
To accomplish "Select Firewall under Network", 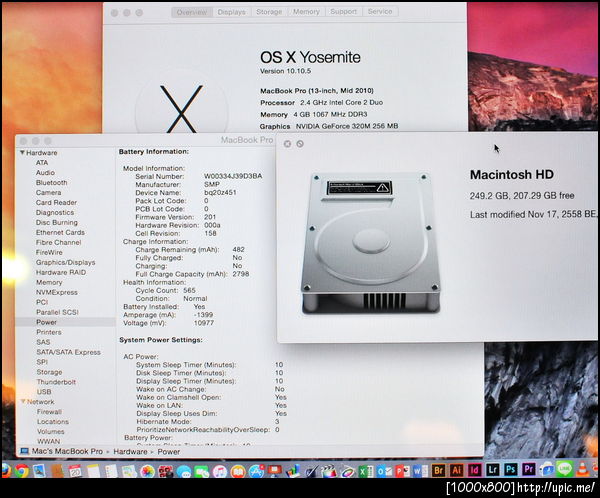I will (x=49, y=411).
